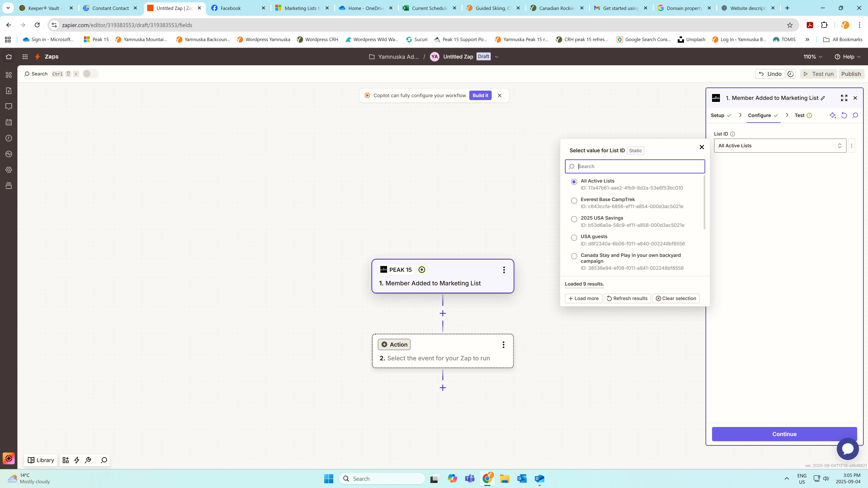Open the apps grid launcher icon

[25, 56]
